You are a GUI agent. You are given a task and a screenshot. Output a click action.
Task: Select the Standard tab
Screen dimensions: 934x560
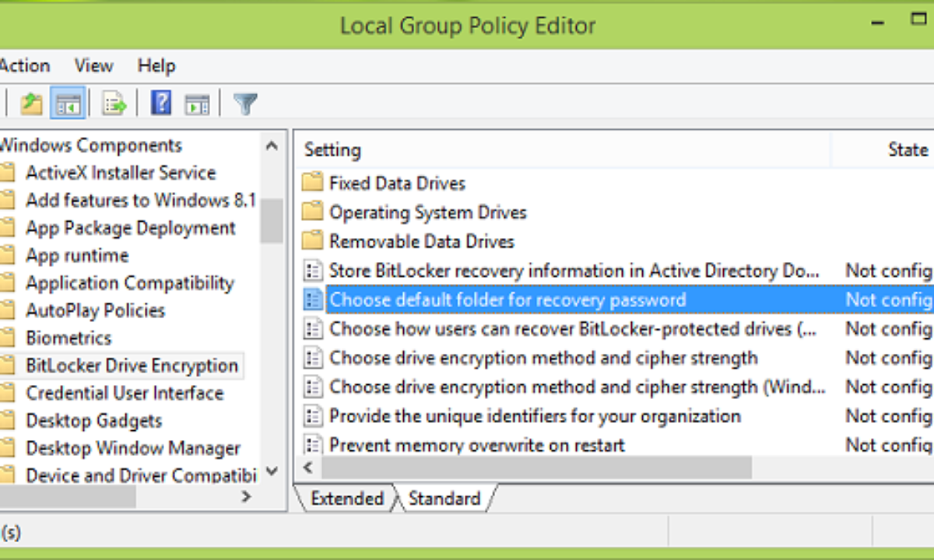(x=444, y=499)
